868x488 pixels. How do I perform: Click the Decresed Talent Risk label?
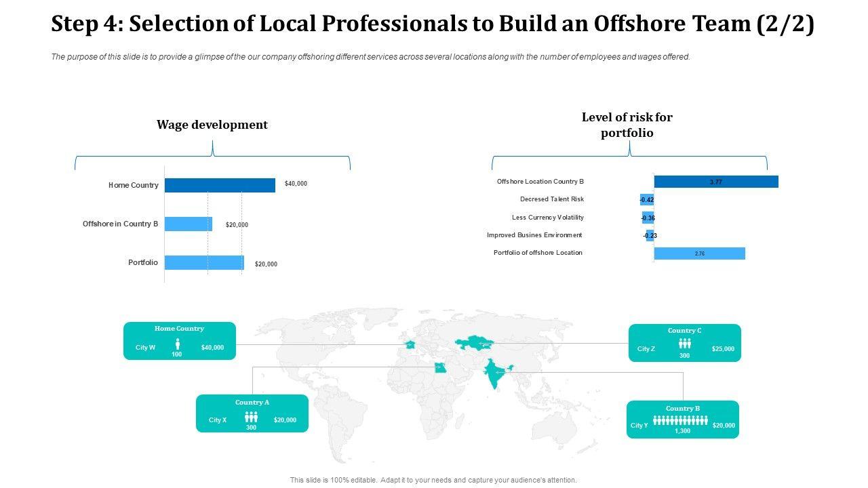551,199
